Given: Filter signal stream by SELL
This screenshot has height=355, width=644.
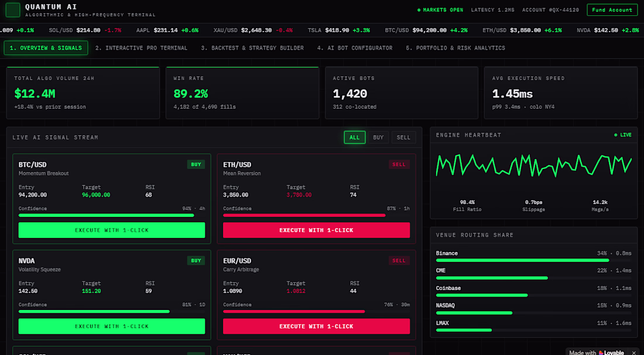Looking at the screenshot, I should (403, 137).
